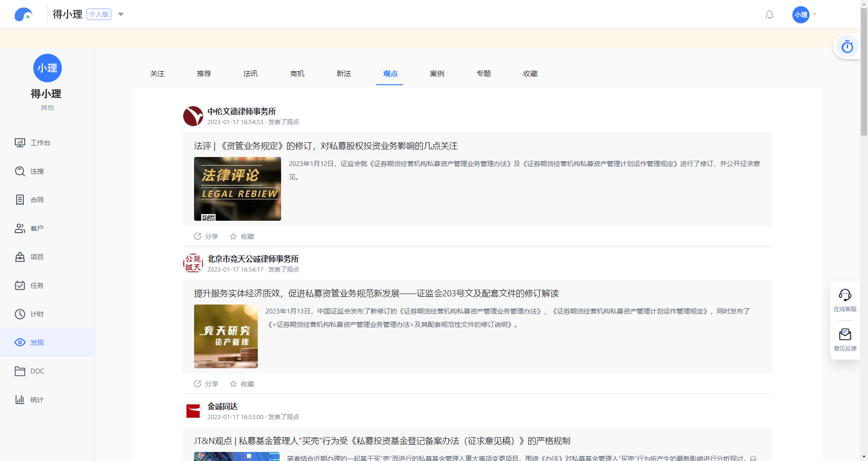Open article 提升服务实体经济质效 title

pyautogui.click(x=376, y=294)
